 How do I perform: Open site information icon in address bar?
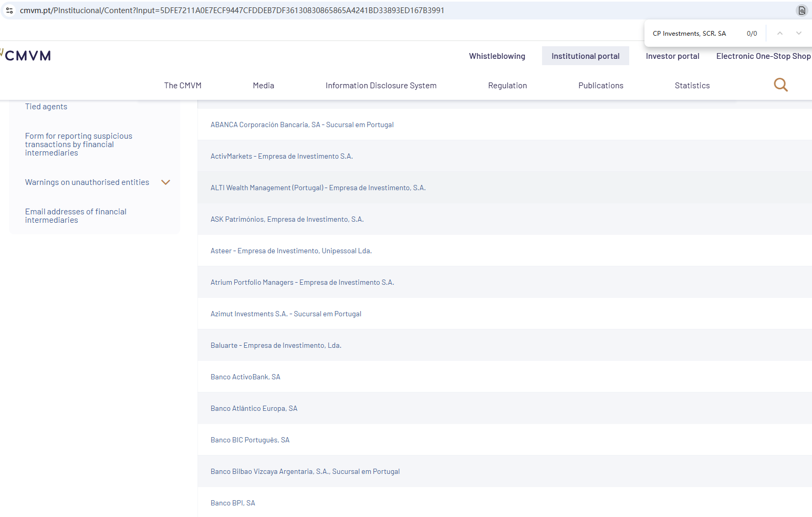tap(9, 11)
